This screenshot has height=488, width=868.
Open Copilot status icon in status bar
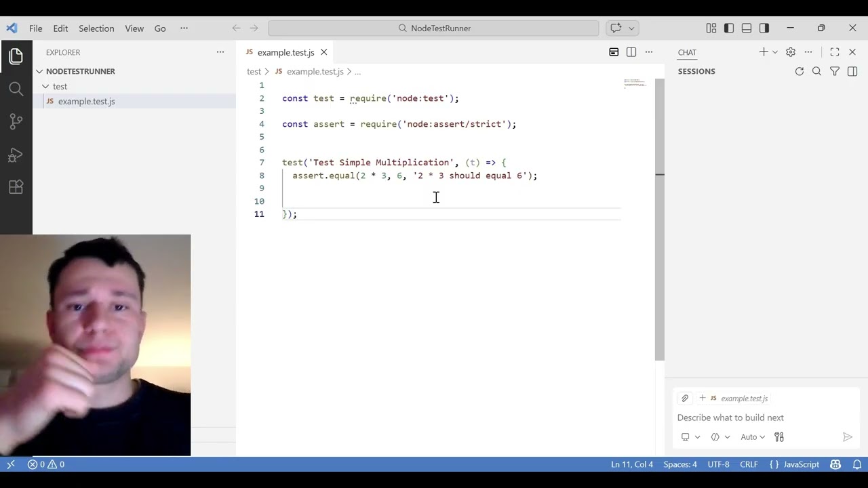(x=835, y=464)
